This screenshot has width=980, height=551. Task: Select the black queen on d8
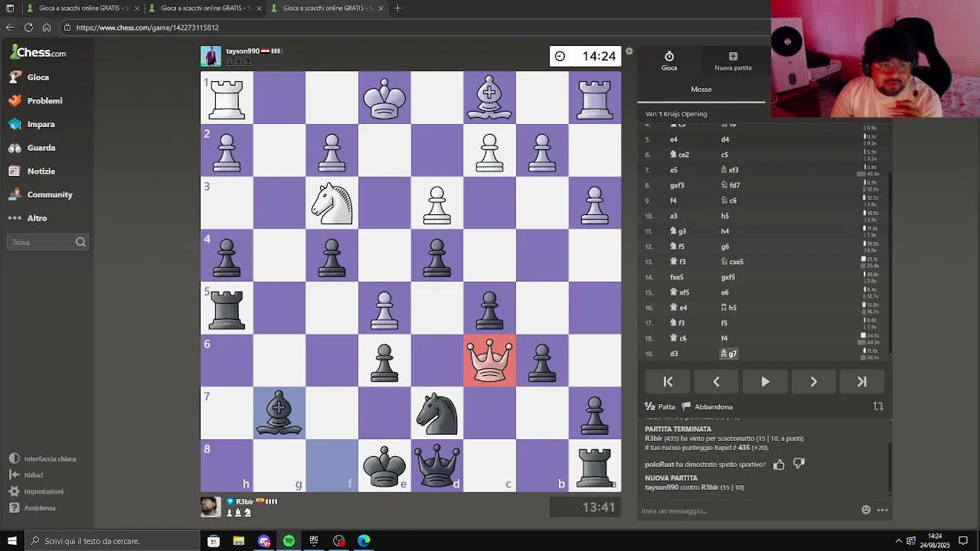(437, 465)
